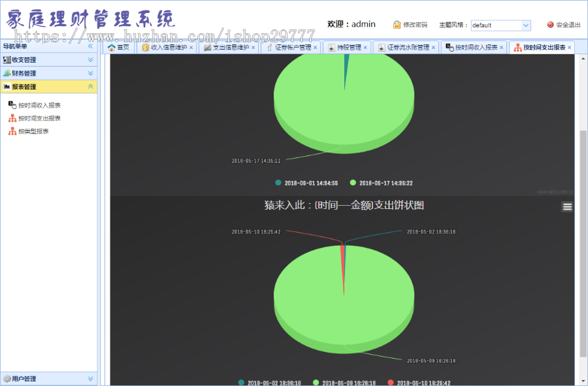Click the 财务管理 person icon in sidebar
588x386 pixels.
[x=6, y=73]
